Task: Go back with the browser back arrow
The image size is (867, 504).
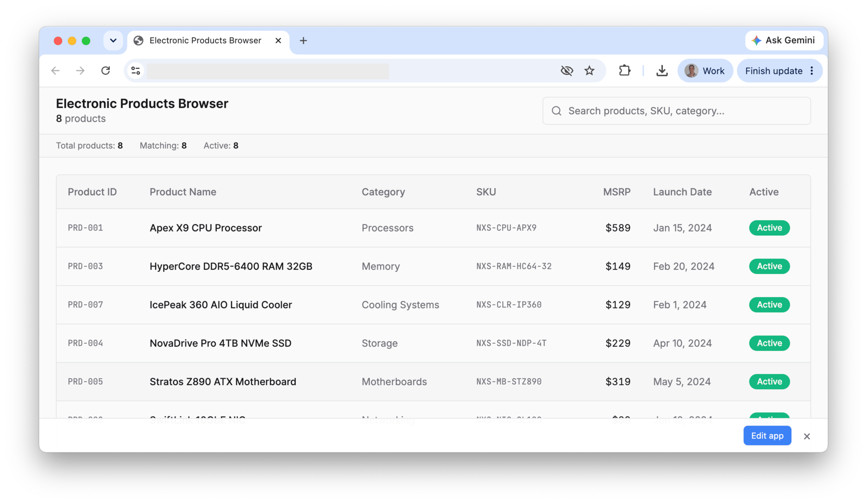Action: click(55, 71)
